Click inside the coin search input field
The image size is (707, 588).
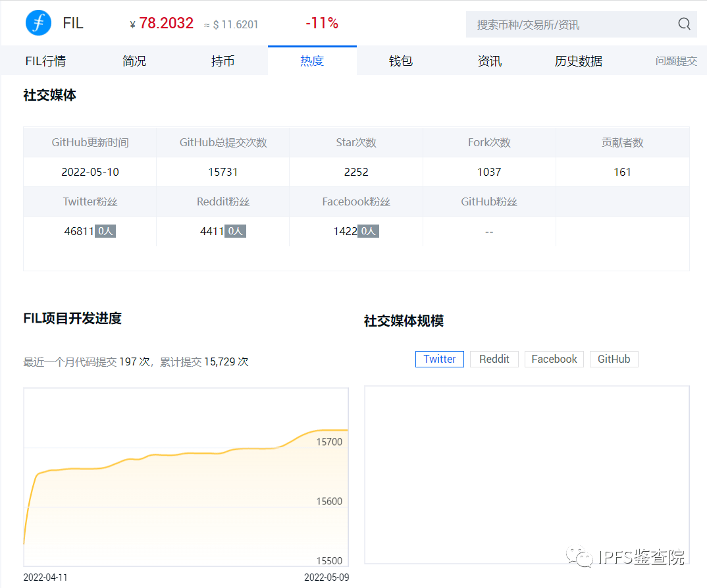coord(566,24)
